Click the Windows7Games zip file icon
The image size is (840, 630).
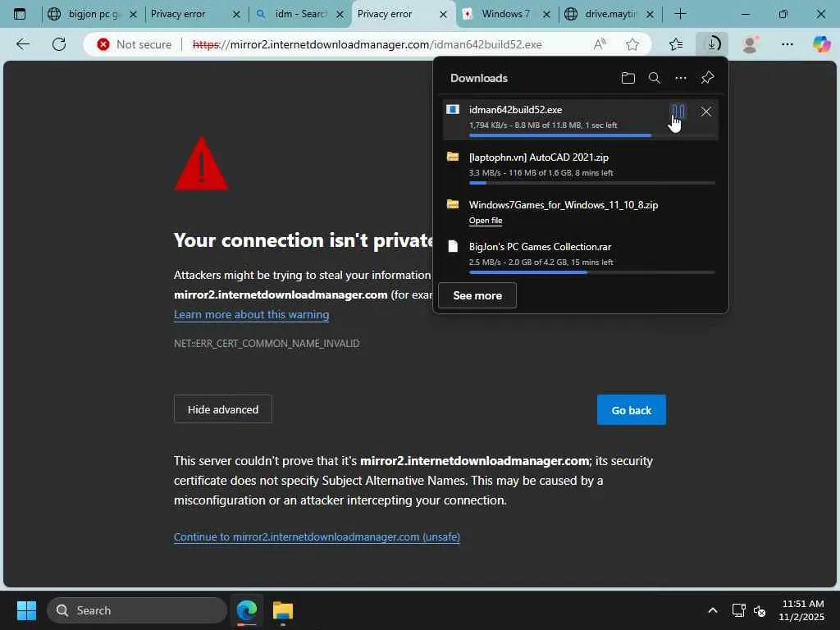click(x=453, y=204)
